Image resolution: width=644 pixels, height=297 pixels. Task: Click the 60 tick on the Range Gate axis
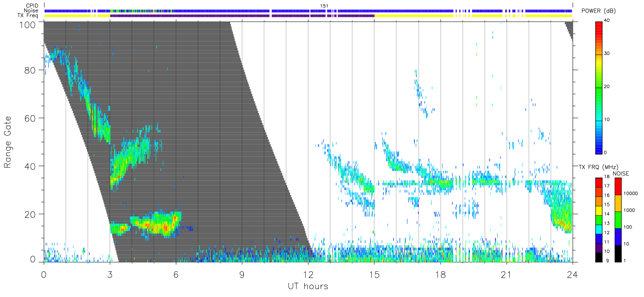coord(30,118)
